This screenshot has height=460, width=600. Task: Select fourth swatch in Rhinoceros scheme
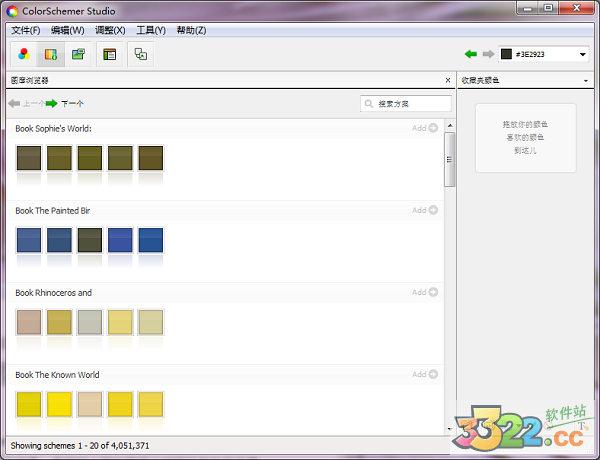(x=120, y=322)
